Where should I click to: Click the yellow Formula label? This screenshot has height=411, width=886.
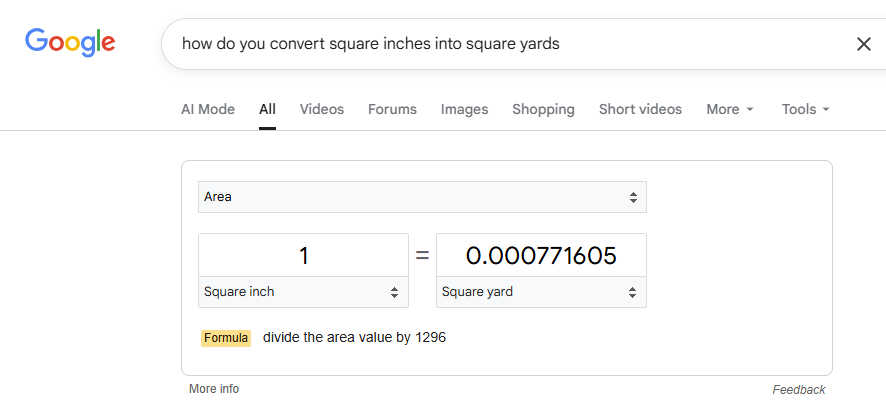[226, 338]
